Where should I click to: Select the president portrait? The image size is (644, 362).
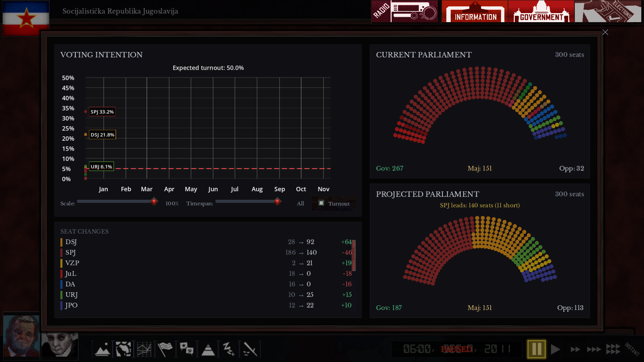pos(21,335)
